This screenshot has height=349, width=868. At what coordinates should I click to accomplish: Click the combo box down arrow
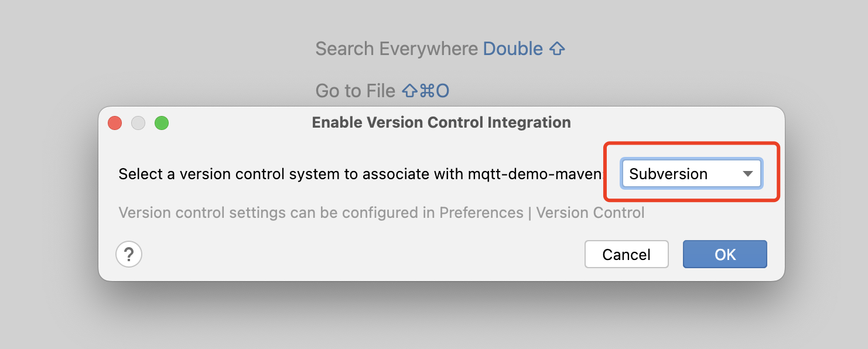pos(747,174)
